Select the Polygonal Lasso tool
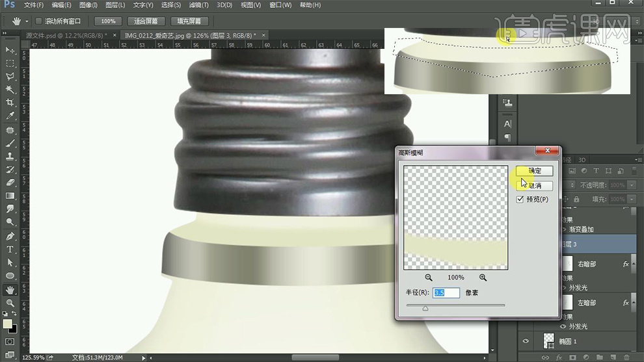 tap(10, 76)
